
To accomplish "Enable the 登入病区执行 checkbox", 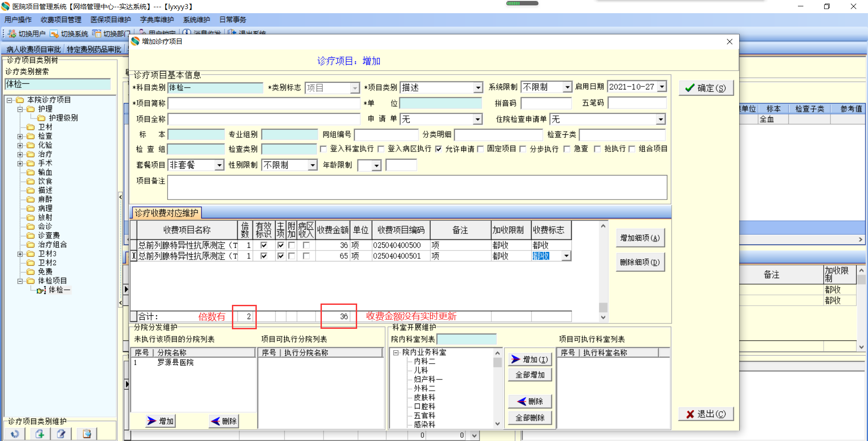I will (x=381, y=149).
